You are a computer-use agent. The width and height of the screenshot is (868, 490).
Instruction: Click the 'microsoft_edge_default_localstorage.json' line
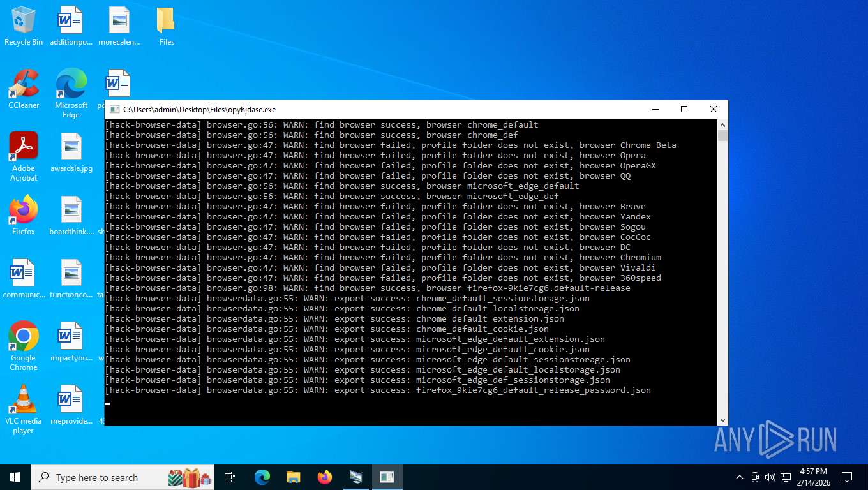point(363,369)
